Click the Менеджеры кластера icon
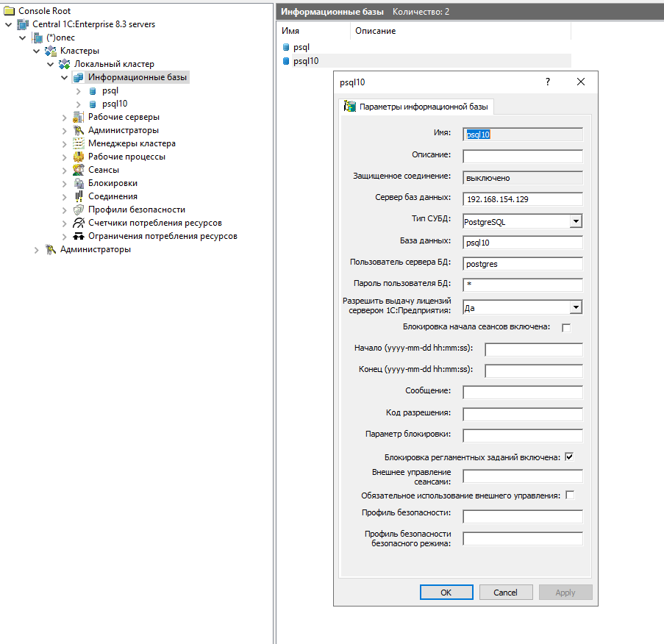 [79, 143]
